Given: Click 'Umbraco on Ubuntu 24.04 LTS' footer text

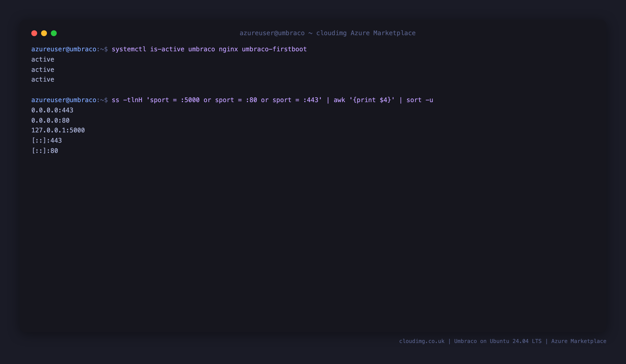Looking at the screenshot, I should coord(498,341).
